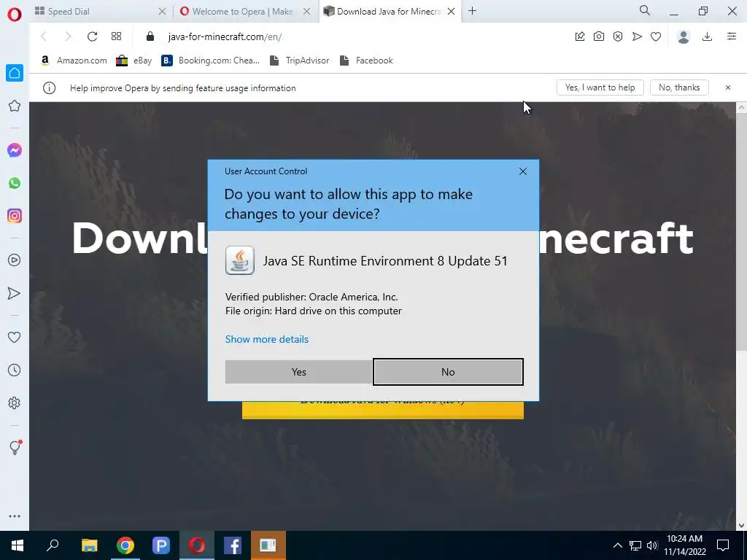This screenshot has height=560, width=747.
Task: Open Instagram in the sidebar
Action: (15, 216)
